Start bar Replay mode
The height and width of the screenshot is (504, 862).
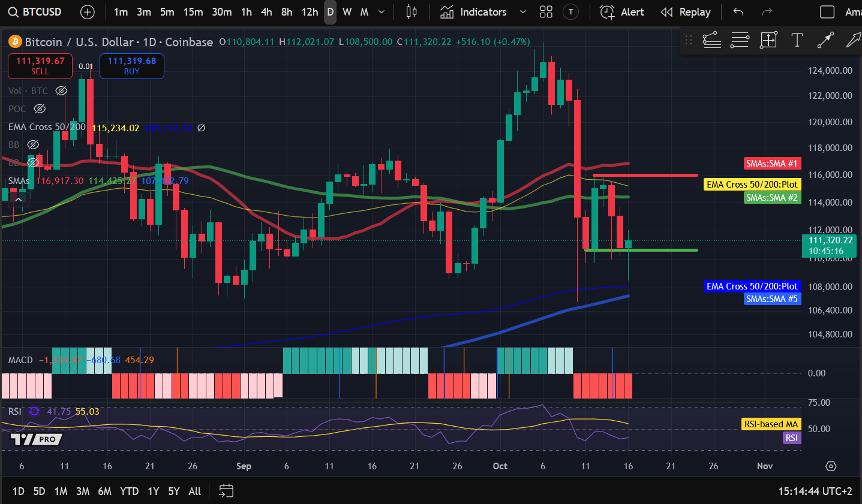coord(686,12)
